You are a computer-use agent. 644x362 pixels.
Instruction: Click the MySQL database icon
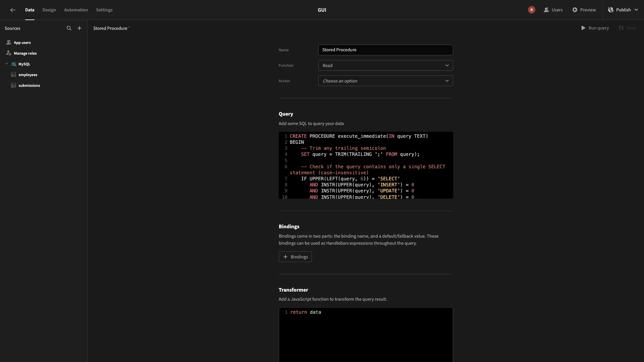pyautogui.click(x=14, y=64)
